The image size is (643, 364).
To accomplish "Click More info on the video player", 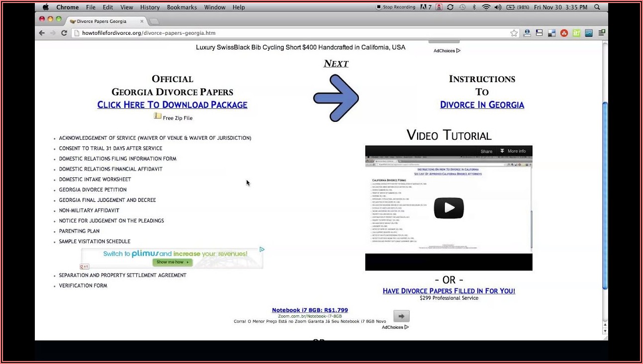I will pyautogui.click(x=513, y=151).
